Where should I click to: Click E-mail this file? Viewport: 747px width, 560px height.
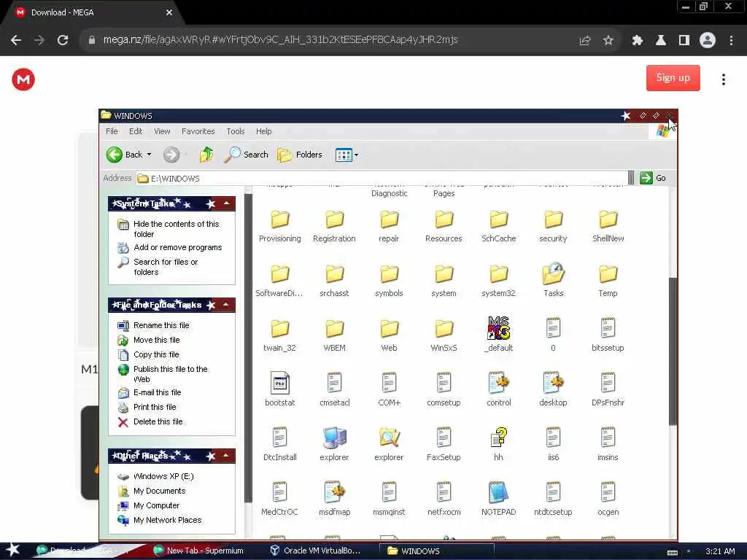[158, 392]
